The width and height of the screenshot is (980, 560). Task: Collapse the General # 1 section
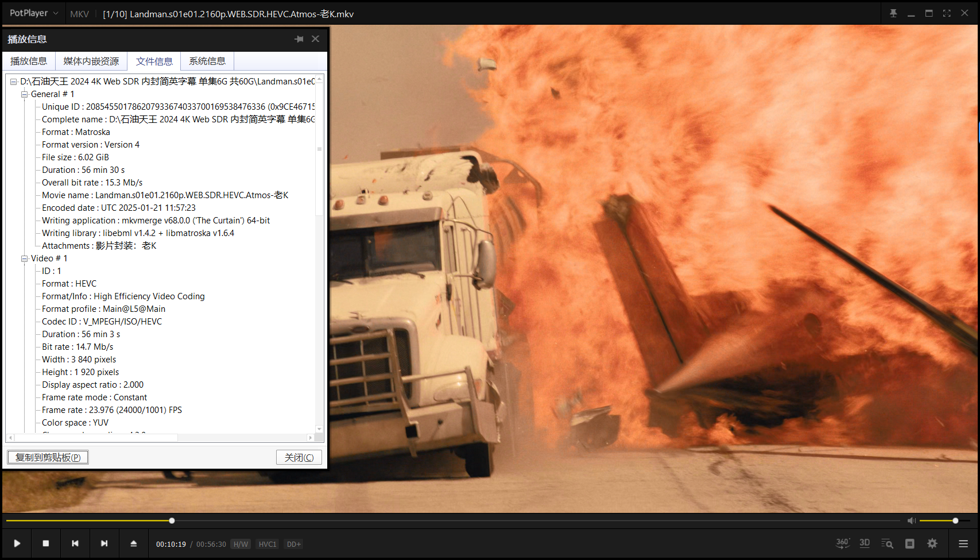24,94
